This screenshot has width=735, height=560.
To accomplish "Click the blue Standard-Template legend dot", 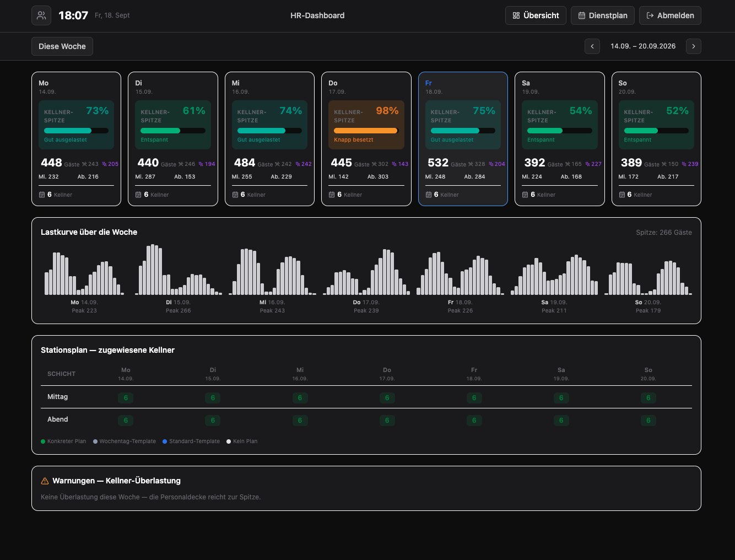I will pyautogui.click(x=165, y=441).
